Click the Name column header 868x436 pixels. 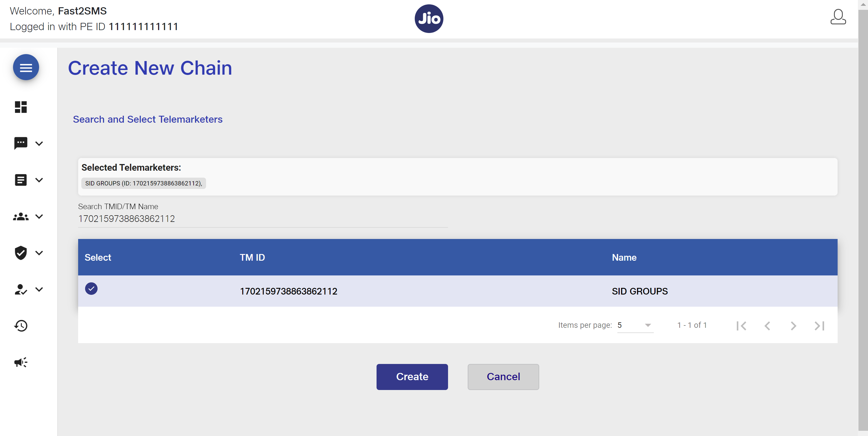(624, 257)
